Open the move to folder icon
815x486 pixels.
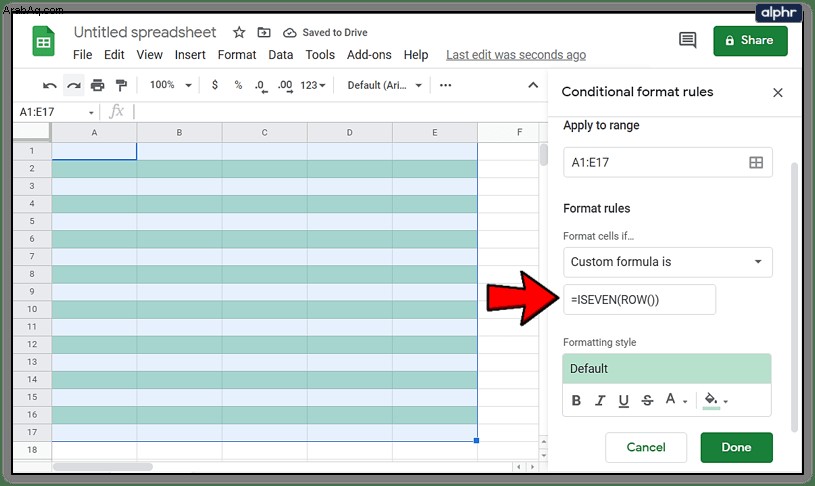click(x=264, y=32)
